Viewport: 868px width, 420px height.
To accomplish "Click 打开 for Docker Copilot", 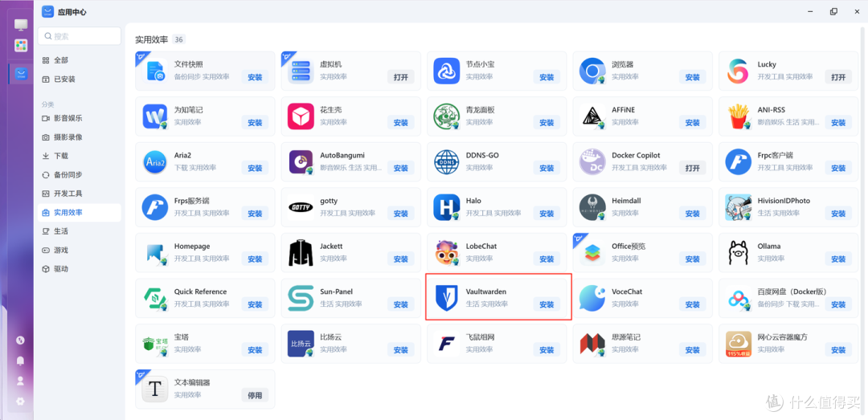I will point(693,168).
